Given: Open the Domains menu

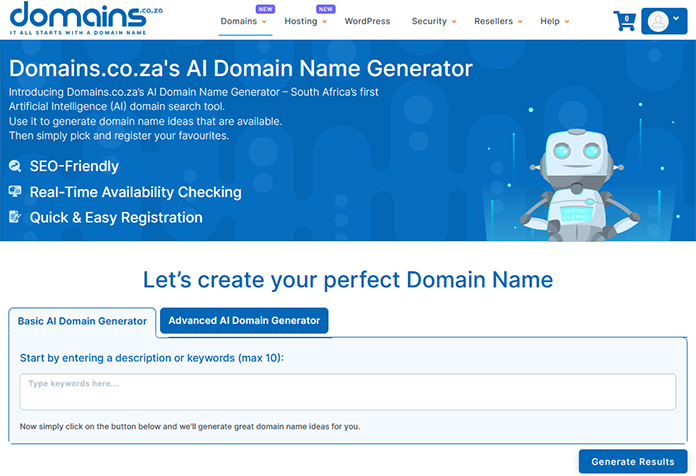Looking at the screenshot, I should coord(239,21).
